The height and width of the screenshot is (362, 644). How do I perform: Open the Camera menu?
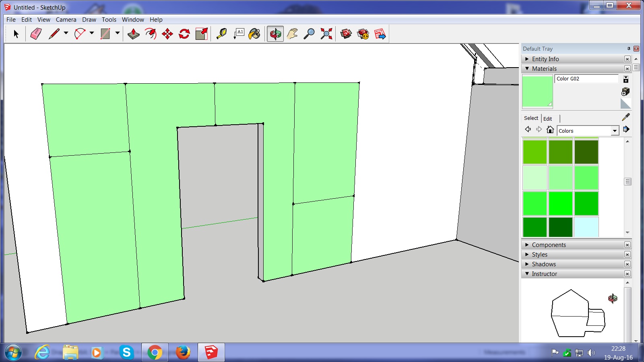66,20
